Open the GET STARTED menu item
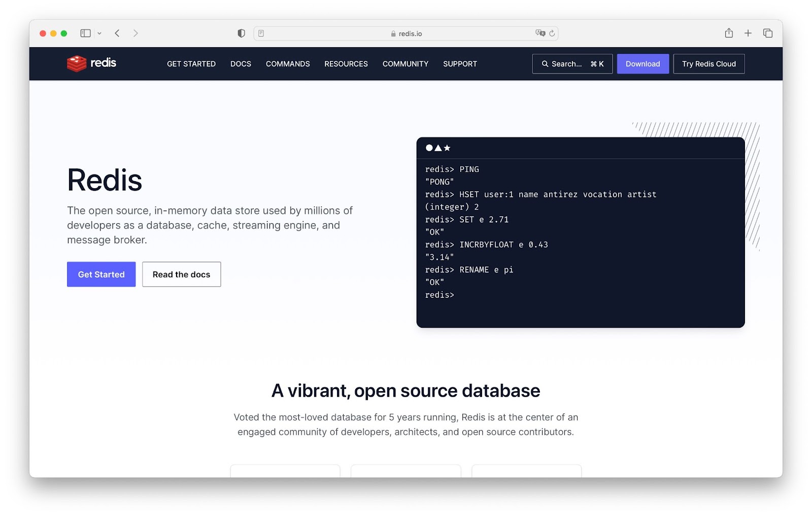 click(191, 64)
